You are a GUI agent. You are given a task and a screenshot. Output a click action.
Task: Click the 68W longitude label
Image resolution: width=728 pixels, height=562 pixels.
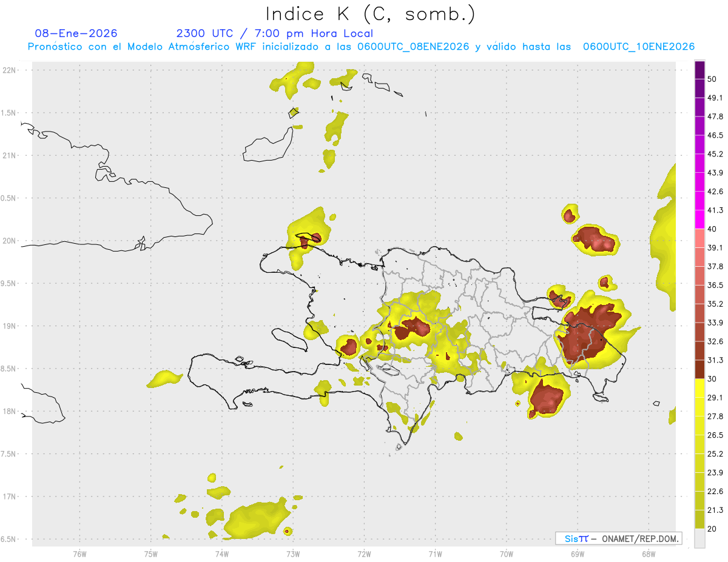[649, 554]
